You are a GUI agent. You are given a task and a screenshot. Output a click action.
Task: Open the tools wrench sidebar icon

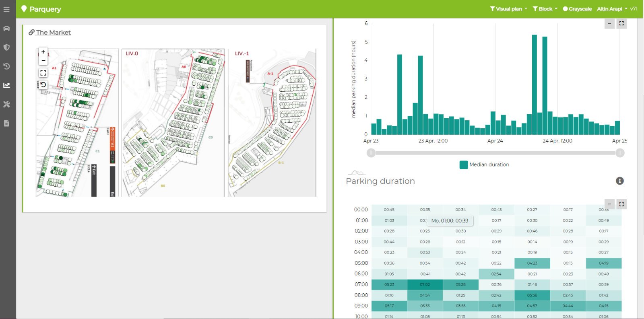(6, 104)
